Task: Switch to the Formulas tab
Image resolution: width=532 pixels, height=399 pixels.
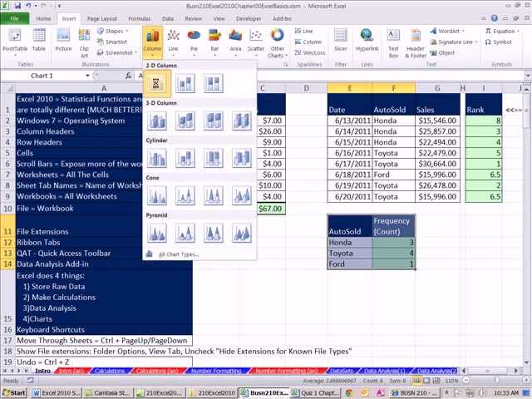Action: pos(139,18)
